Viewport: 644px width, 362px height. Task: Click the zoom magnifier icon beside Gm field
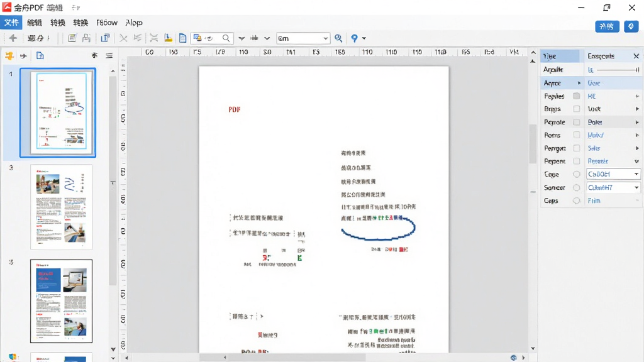[x=338, y=38]
